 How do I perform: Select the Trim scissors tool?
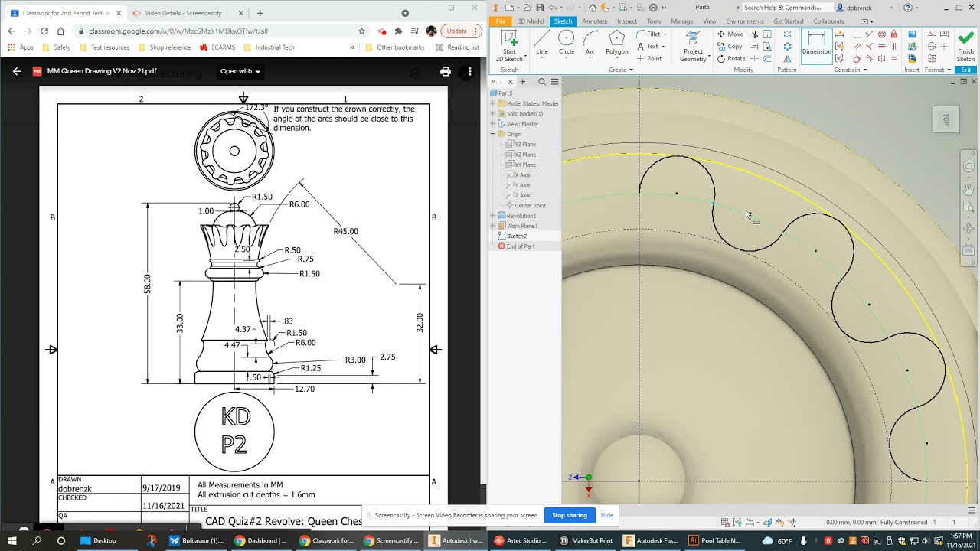point(755,34)
